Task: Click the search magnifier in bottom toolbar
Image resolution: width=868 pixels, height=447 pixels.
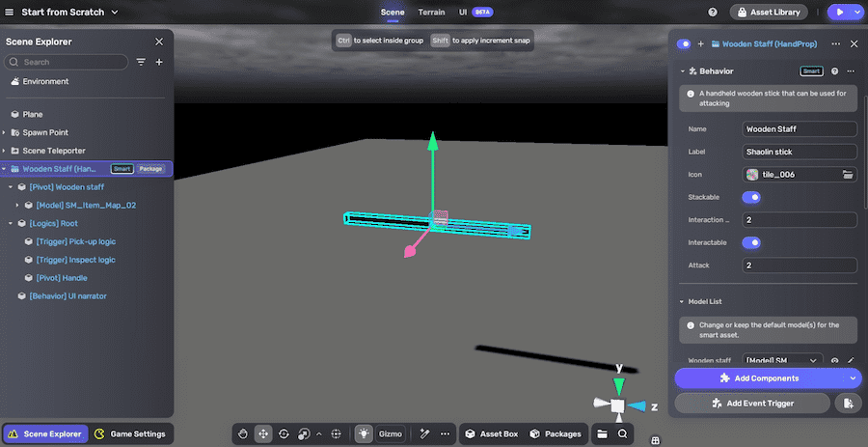Action: pyautogui.click(x=623, y=434)
